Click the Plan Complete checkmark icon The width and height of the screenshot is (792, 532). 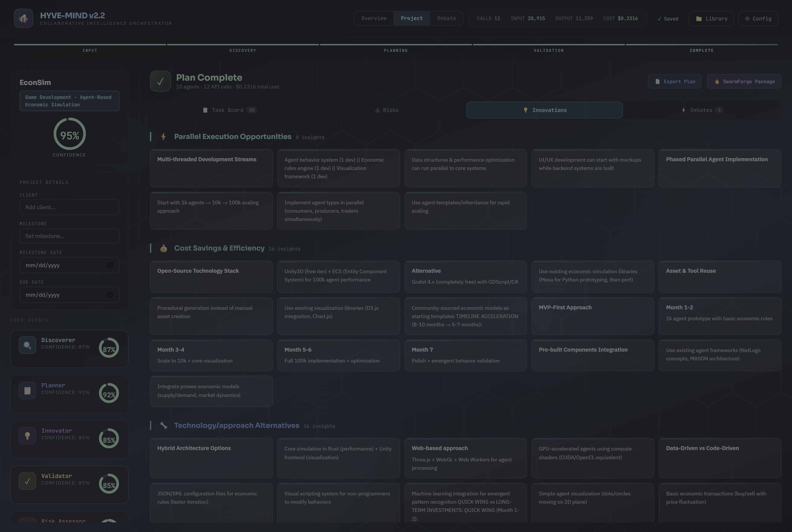160,81
